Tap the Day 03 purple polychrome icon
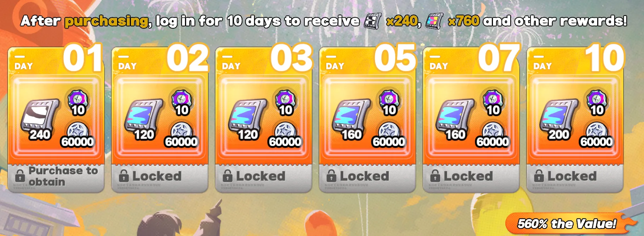Viewport: 644px width, 236px height. click(285, 99)
